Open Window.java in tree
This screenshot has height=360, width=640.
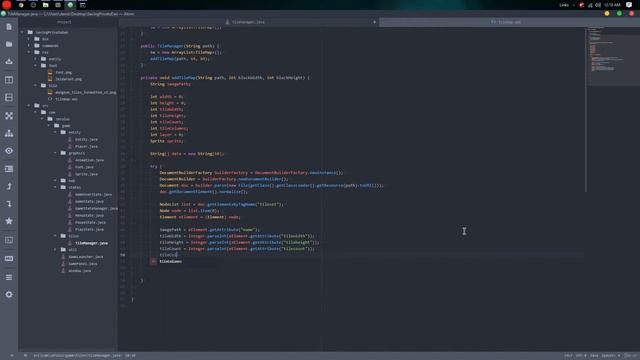click(x=80, y=271)
